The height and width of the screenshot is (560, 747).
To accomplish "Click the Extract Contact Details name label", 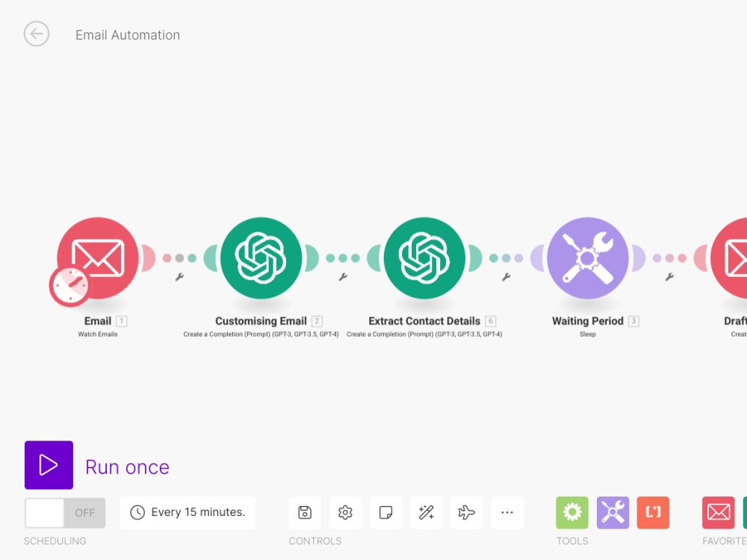I will tap(424, 321).
